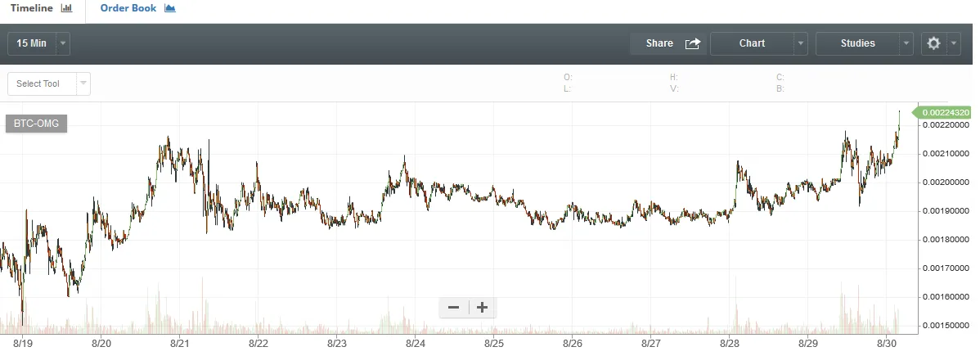Click the Timeline bar chart icon
Image resolution: width=980 pixels, height=356 pixels.
click(67, 8)
